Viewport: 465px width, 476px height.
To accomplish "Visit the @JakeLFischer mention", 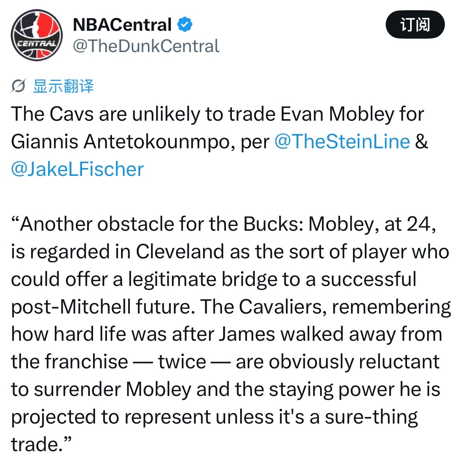I will click(x=77, y=169).
